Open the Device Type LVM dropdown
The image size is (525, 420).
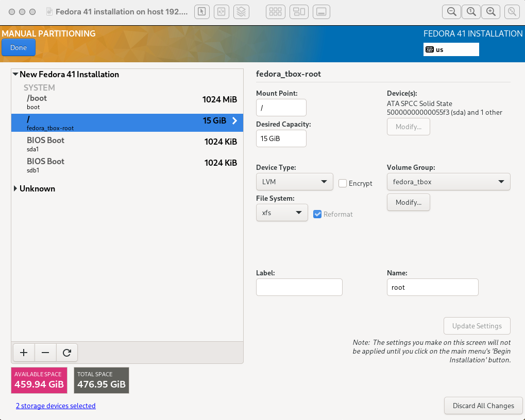coord(295,182)
